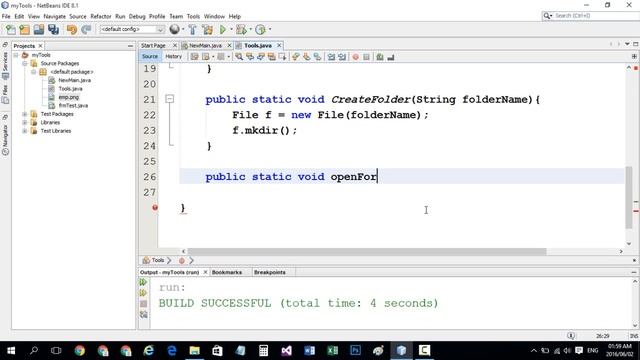This screenshot has height=360, width=640.
Task: Select frmTest.java in project tree
Action: tap(73, 106)
